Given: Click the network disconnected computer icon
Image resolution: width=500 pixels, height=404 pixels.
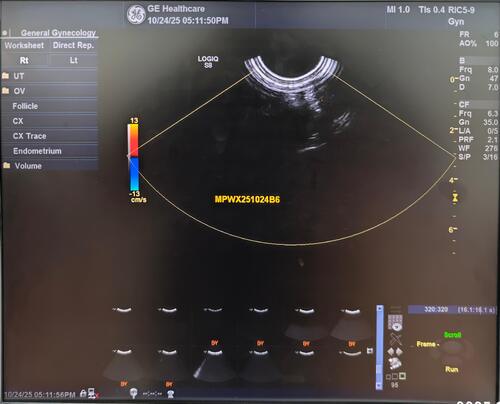Looking at the screenshot, I should (92, 394).
